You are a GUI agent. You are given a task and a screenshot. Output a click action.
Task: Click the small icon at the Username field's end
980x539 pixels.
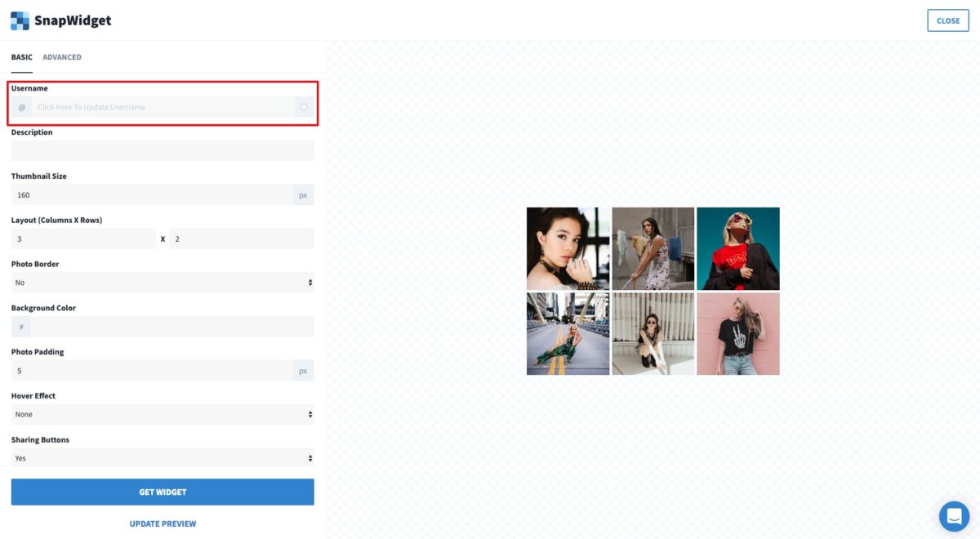point(304,107)
